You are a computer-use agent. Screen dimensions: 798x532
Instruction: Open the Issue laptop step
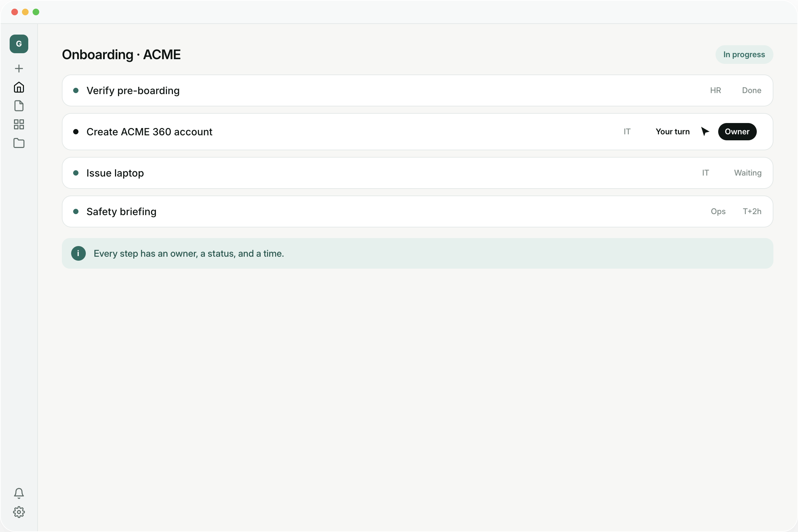[x=417, y=173]
